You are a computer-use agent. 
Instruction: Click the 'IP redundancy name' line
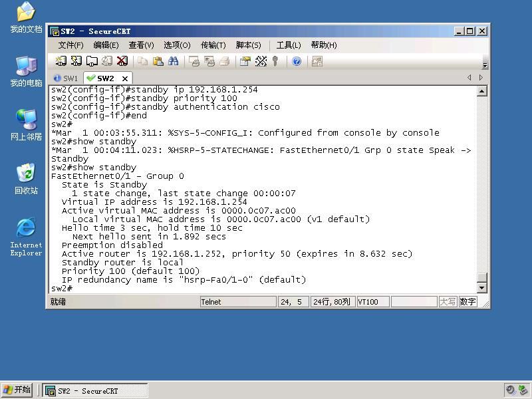click(184, 280)
